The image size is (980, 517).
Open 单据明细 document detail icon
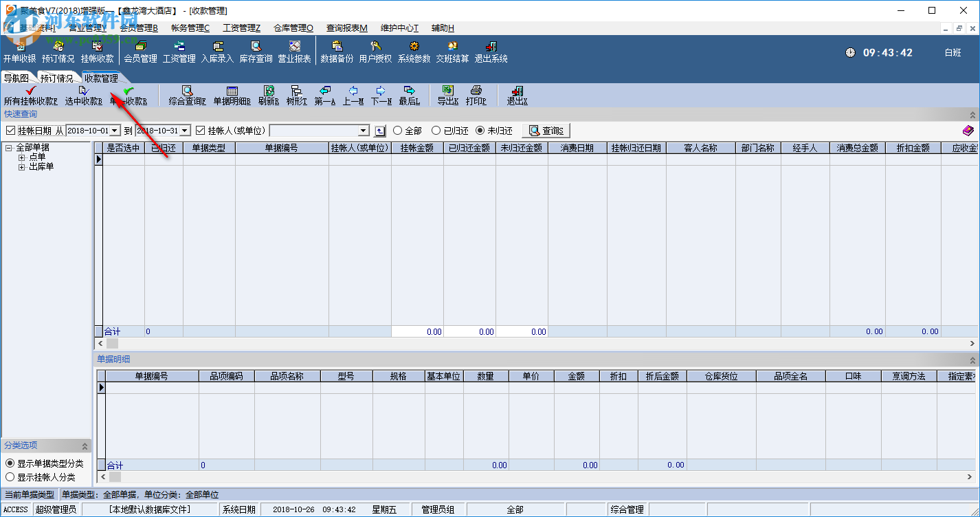point(232,96)
